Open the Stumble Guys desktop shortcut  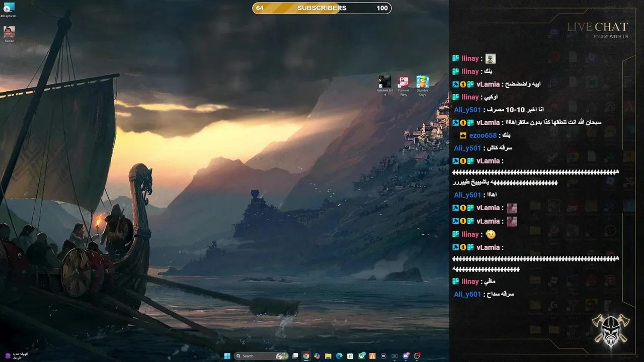tap(423, 85)
